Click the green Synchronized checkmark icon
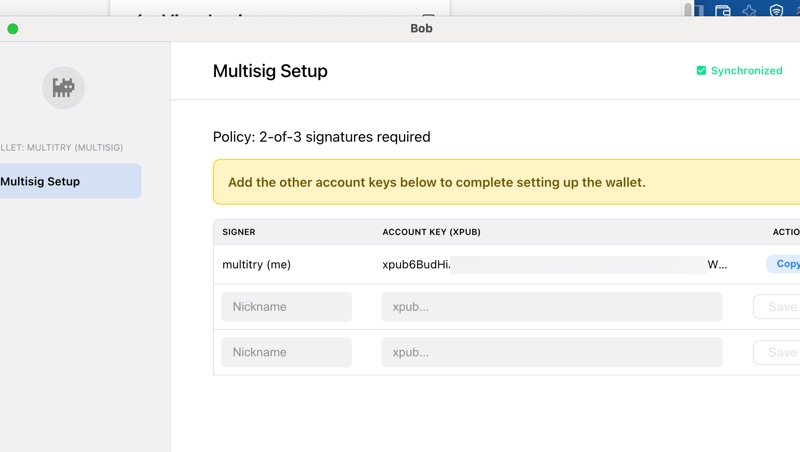This screenshot has height=452, width=800. click(701, 71)
